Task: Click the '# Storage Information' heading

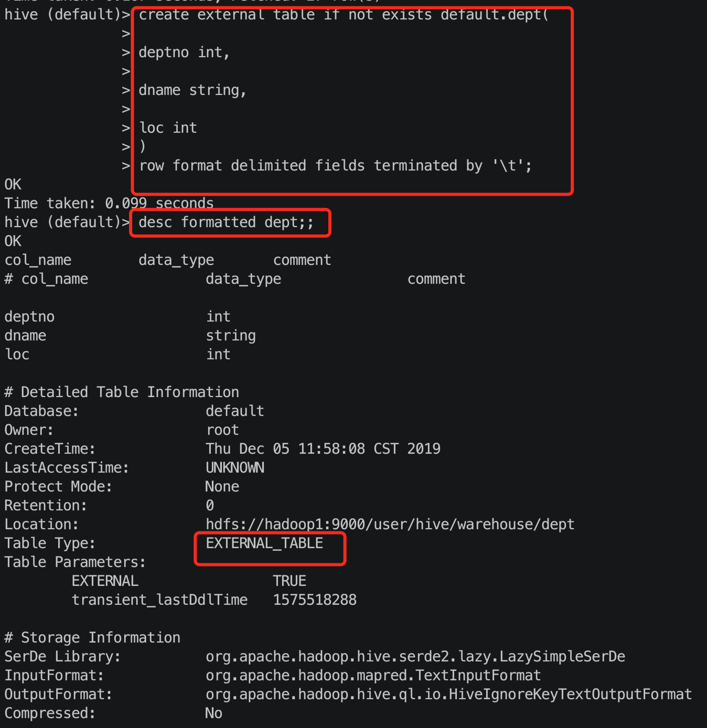Action: click(92, 638)
